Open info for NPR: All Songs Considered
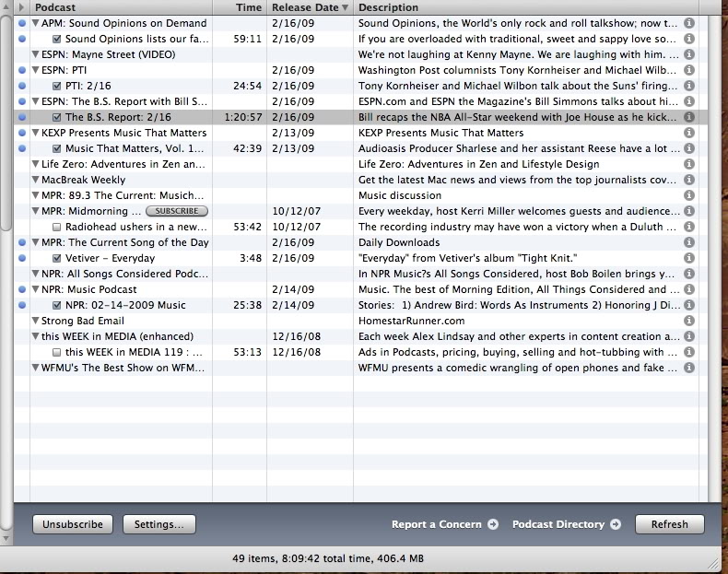 click(689, 274)
